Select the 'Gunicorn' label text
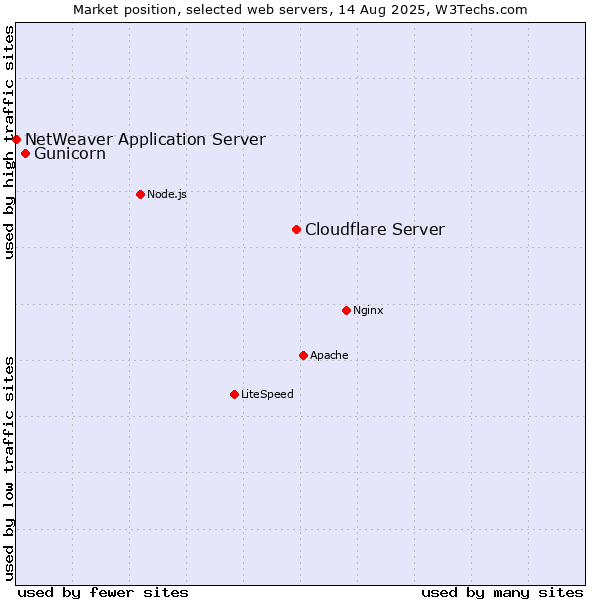This screenshot has width=600, height=600. coord(70,153)
